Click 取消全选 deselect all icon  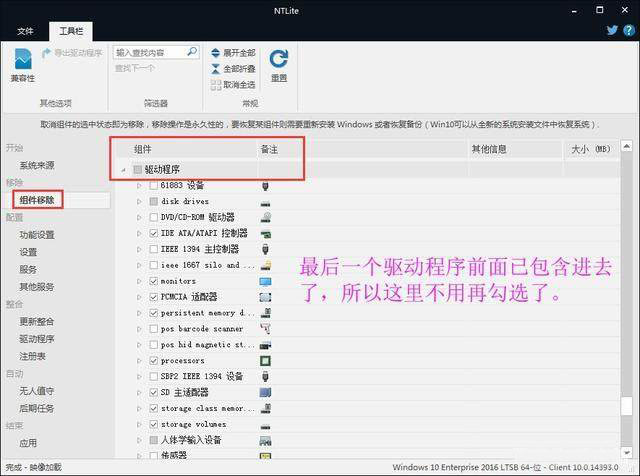tap(216, 85)
